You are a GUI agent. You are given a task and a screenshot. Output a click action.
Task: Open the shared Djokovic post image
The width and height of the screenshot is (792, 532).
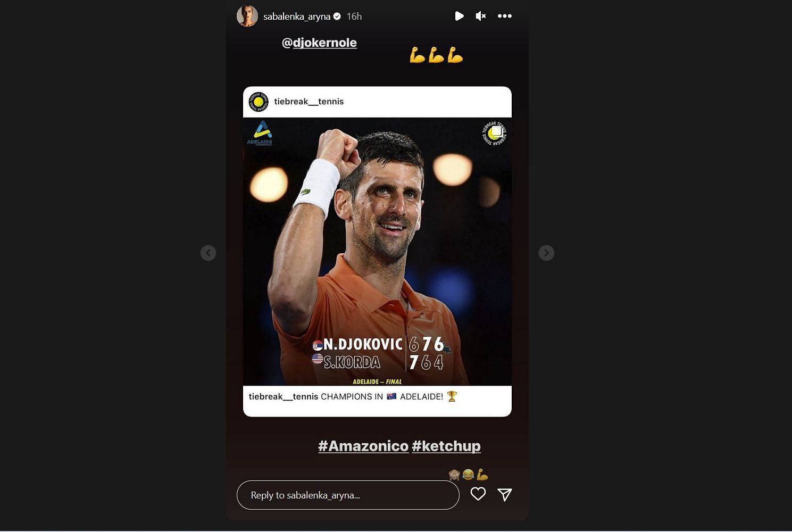click(377, 251)
